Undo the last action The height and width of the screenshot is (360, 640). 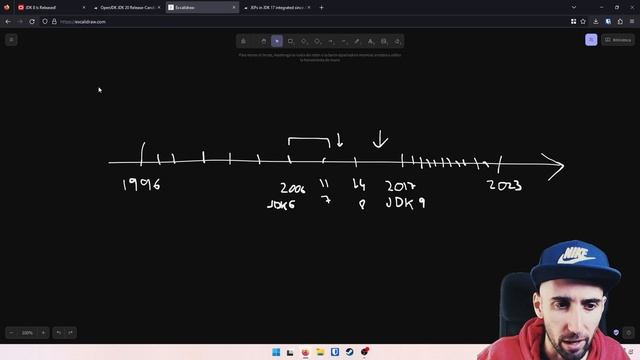[x=59, y=333]
